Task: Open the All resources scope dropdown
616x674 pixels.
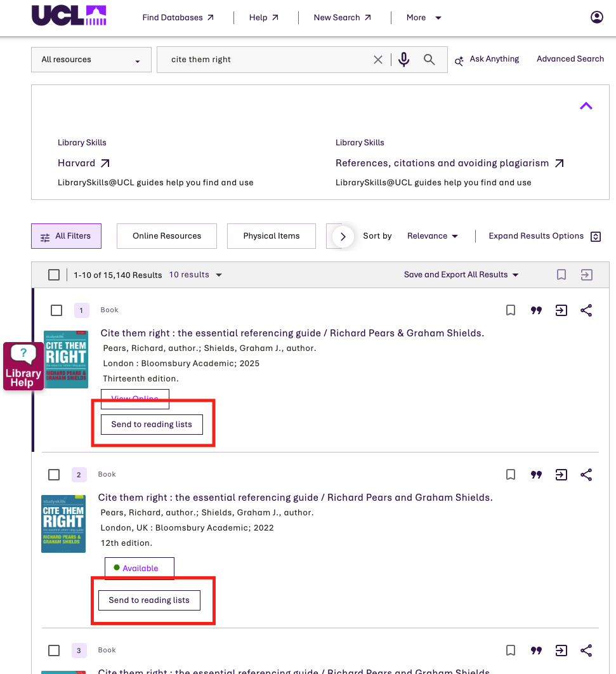Action: (x=91, y=60)
